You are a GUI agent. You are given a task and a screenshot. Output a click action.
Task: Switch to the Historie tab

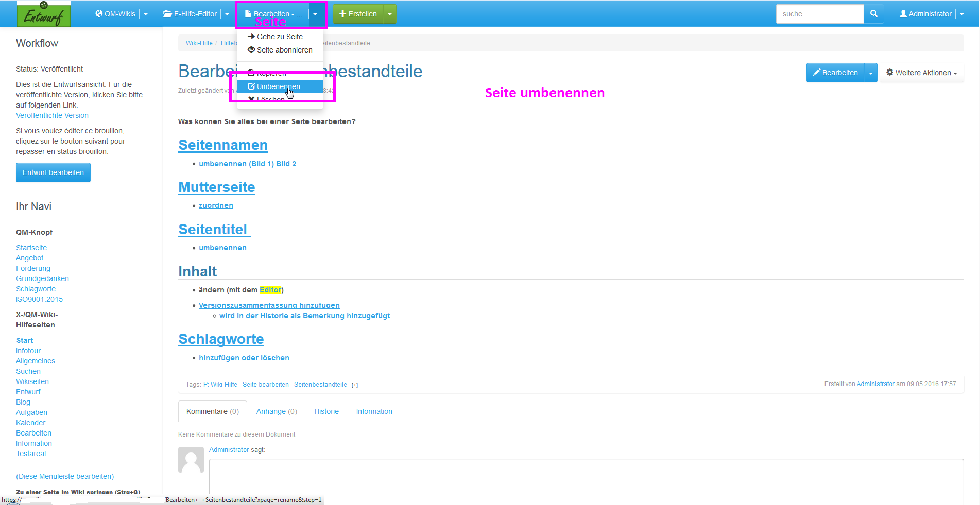click(326, 411)
